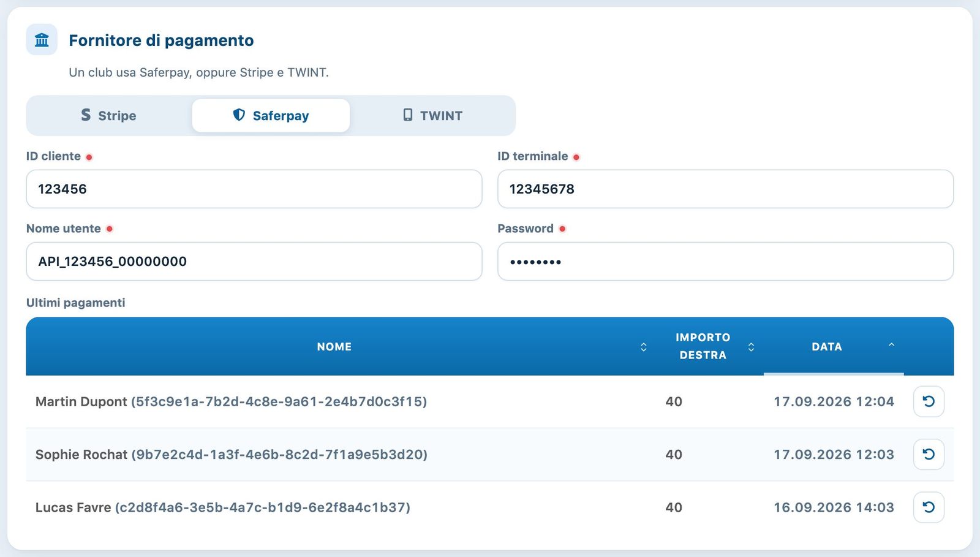The image size is (980, 557).
Task: Click refund icon for Lucas Favre payment
Action: [x=929, y=507]
